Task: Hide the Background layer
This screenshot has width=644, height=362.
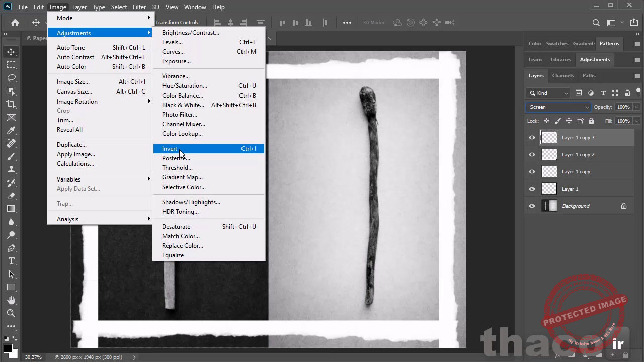Action: pos(532,206)
